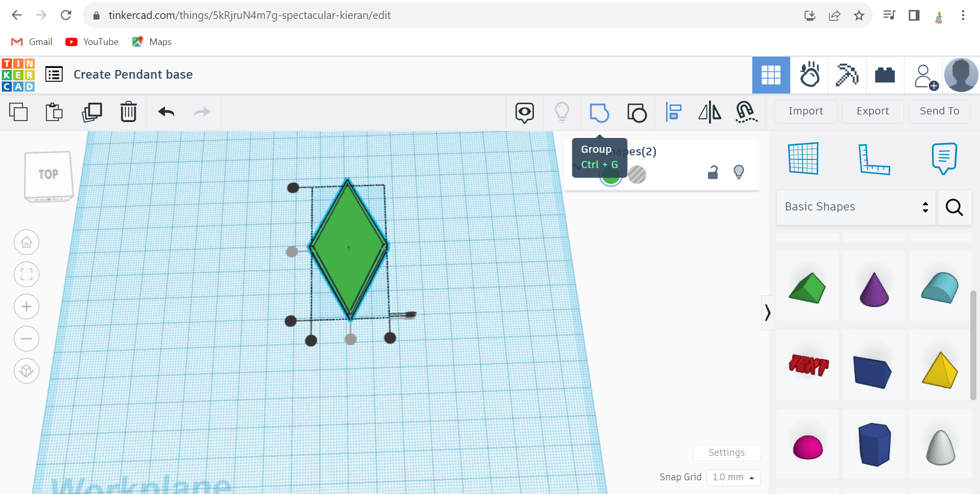Image resolution: width=980 pixels, height=494 pixels.
Task: Place the Ruler tool
Action: point(874,159)
